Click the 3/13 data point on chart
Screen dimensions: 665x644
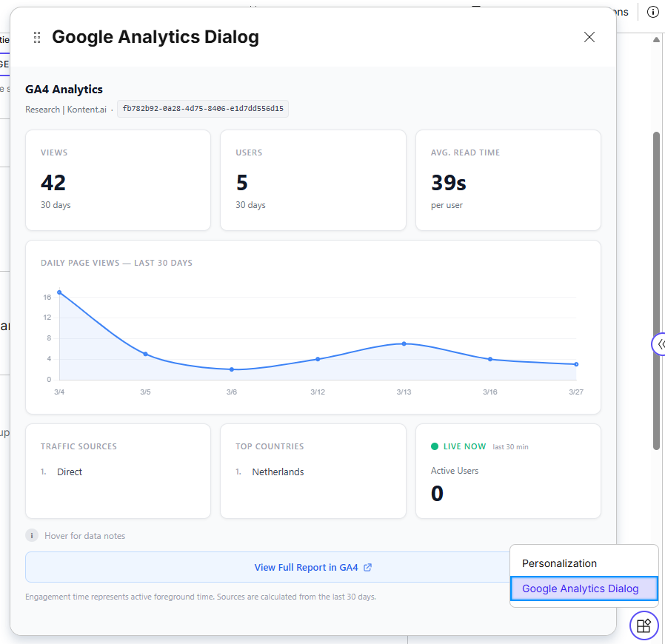404,343
